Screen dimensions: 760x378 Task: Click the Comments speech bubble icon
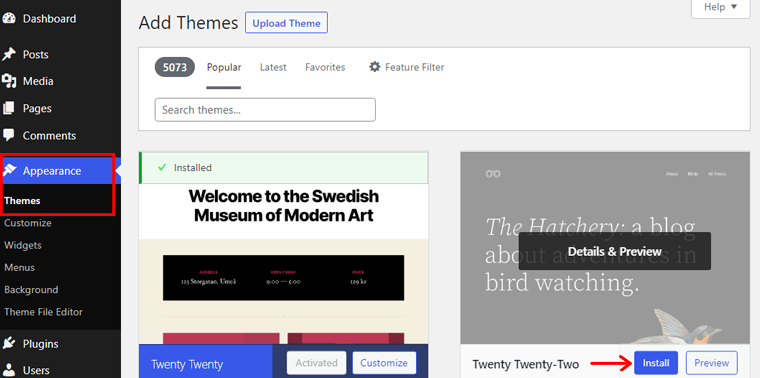(9, 135)
